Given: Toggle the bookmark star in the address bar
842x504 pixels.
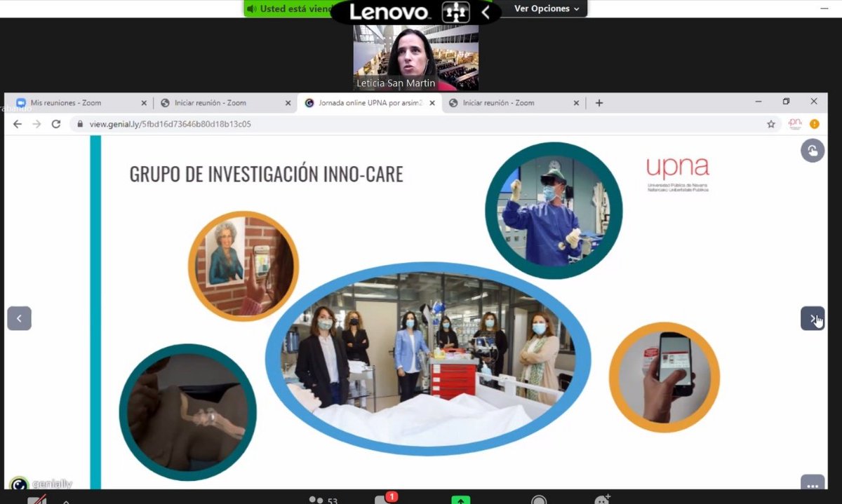Looking at the screenshot, I should (770, 123).
